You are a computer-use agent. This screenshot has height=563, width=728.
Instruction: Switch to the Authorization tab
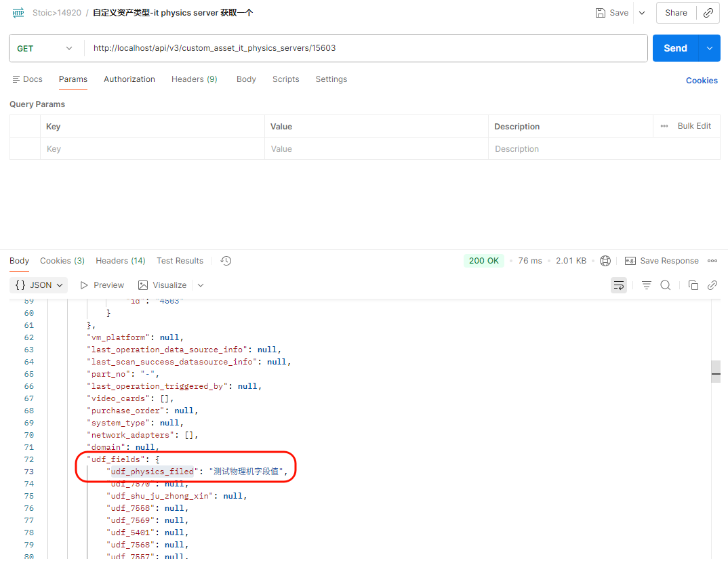pyautogui.click(x=129, y=79)
